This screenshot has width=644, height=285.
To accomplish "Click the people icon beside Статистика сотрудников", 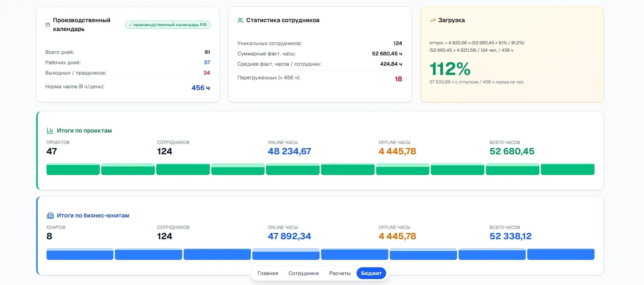I will [x=241, y=20].
